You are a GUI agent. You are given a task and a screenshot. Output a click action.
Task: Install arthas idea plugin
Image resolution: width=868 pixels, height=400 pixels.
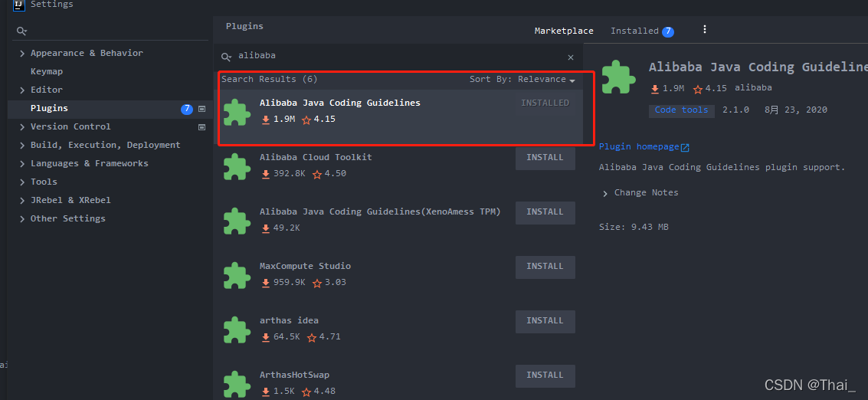coord(545,321)
